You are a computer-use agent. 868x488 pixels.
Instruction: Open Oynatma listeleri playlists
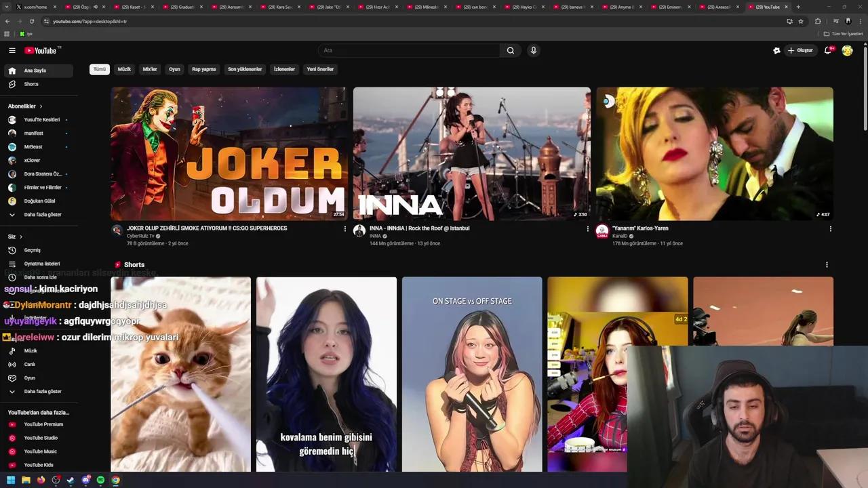37,264
